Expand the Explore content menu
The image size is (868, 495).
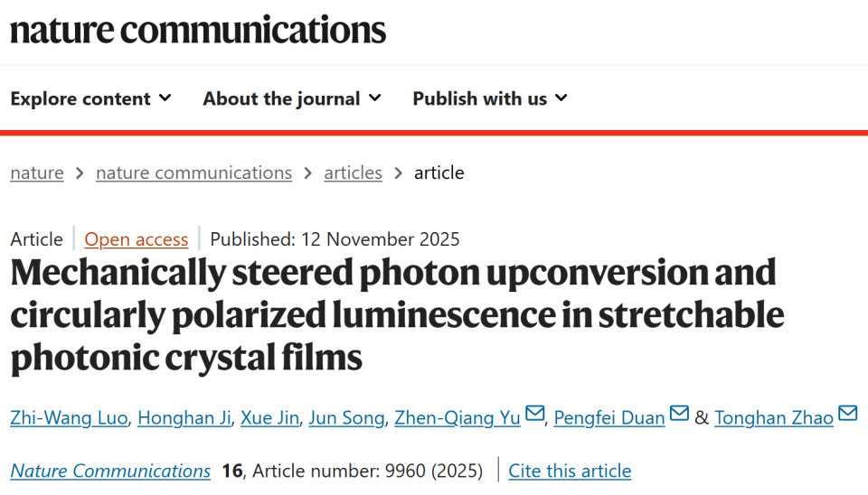pyautogui.click(x=90, y=98)
